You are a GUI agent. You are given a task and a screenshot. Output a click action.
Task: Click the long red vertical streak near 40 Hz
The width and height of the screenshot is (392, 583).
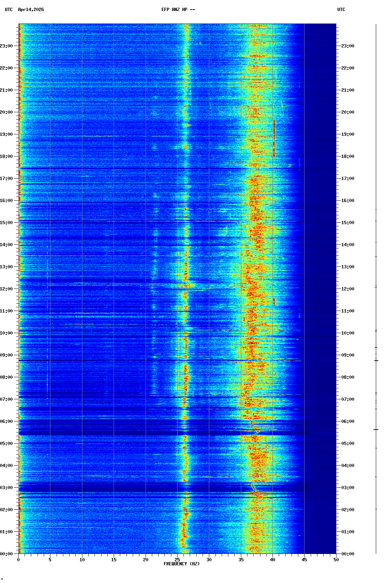click(274, 139)
